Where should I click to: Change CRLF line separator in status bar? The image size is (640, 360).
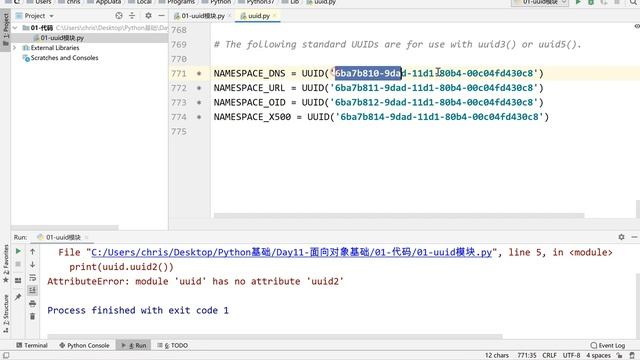[549, 356]
